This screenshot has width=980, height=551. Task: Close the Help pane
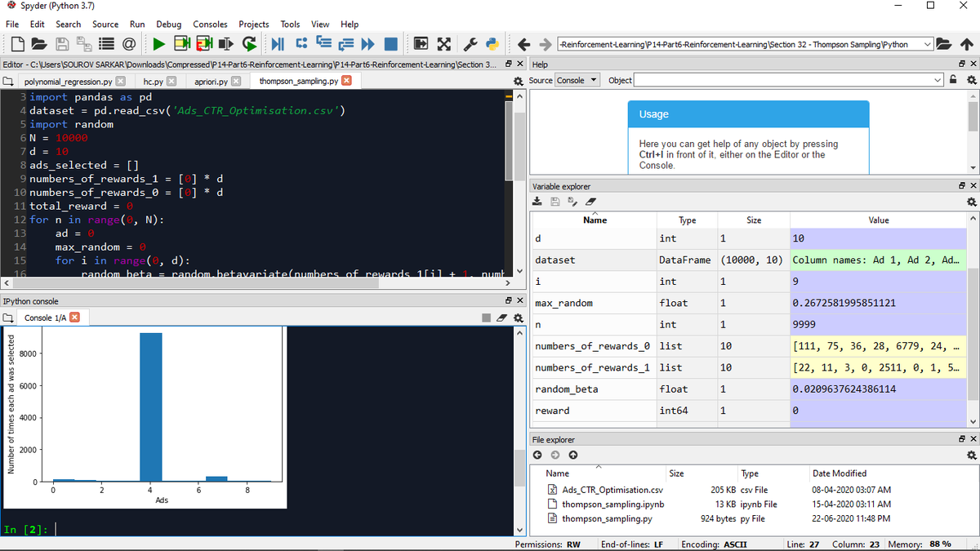click(973, 64)
